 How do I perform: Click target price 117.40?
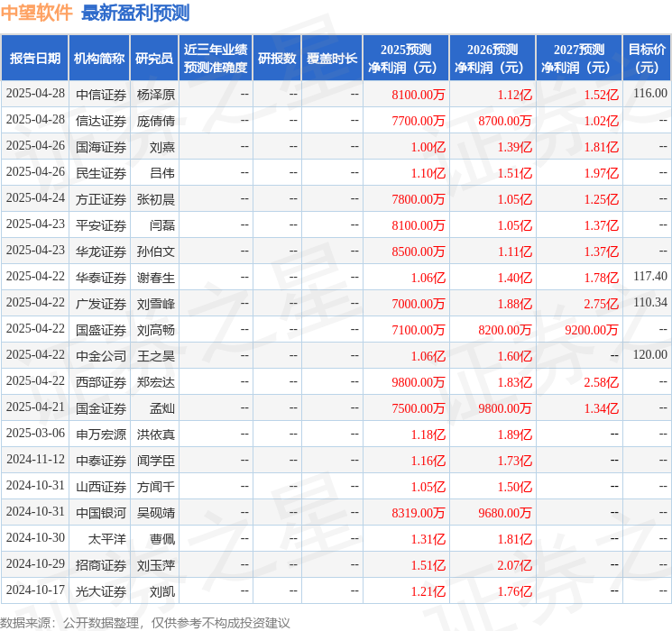click(650, 276)
